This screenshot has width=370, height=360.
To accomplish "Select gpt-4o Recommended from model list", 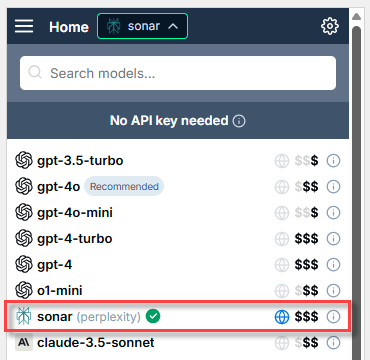I will (178, 187).
